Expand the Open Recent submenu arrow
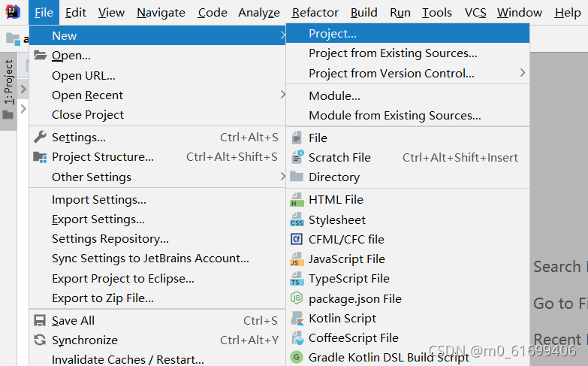This screenshot has height=366, width=588. point(282,95)
